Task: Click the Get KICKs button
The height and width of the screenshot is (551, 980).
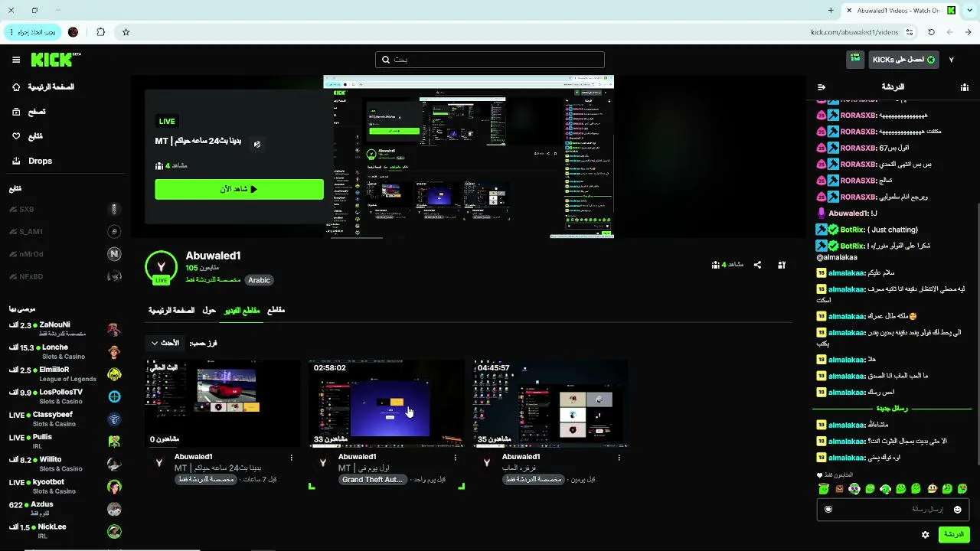Action: pos(903,60)
